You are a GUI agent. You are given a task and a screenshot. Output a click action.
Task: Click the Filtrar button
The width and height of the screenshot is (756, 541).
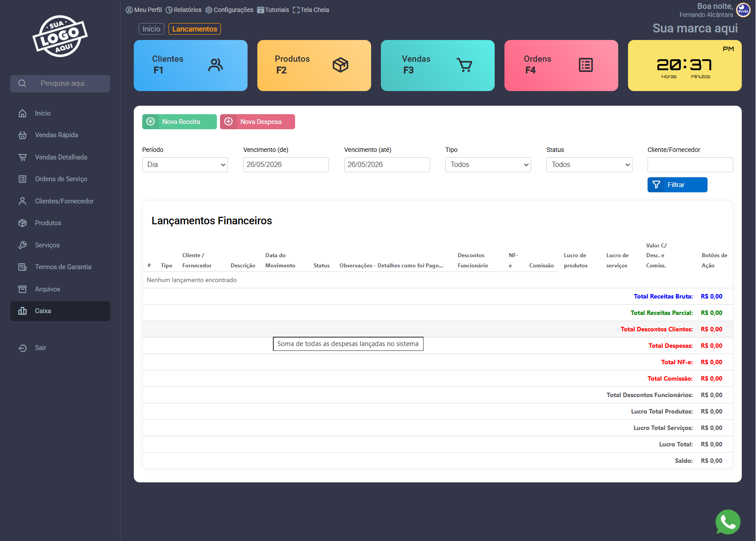point(677,185)
